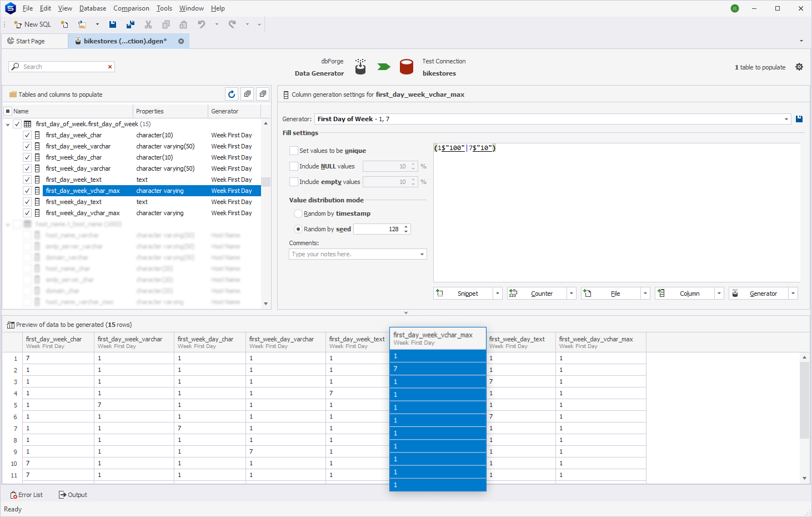Enable Set values to be unique
Image resolution: width=812 pixels, height=517 pixels.
[294, 151]
